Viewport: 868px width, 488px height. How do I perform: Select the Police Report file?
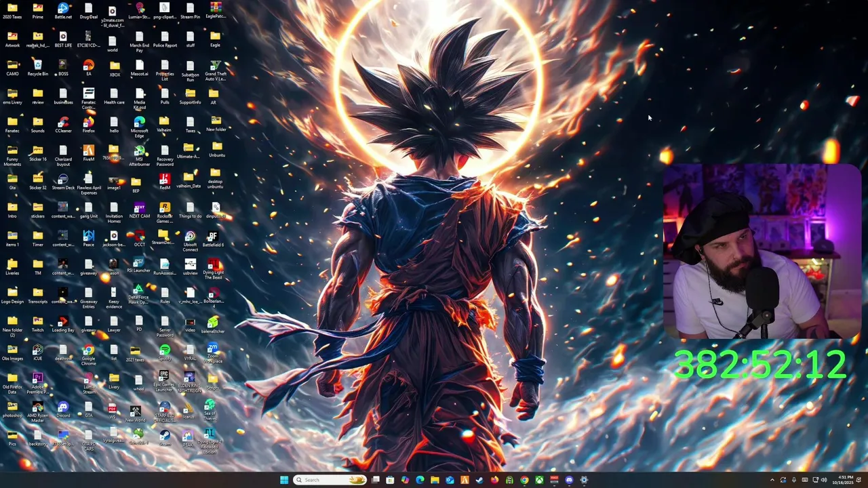[x=165, y=40]
